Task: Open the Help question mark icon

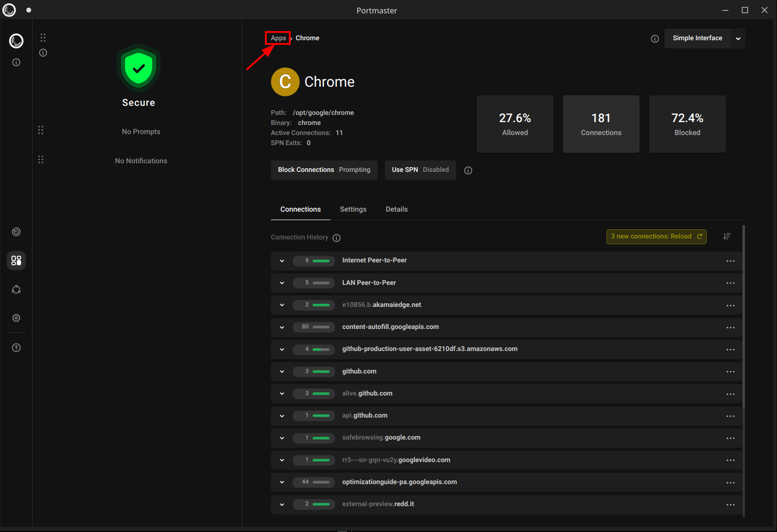Action: pyautogui.click(x=16, y=348)
